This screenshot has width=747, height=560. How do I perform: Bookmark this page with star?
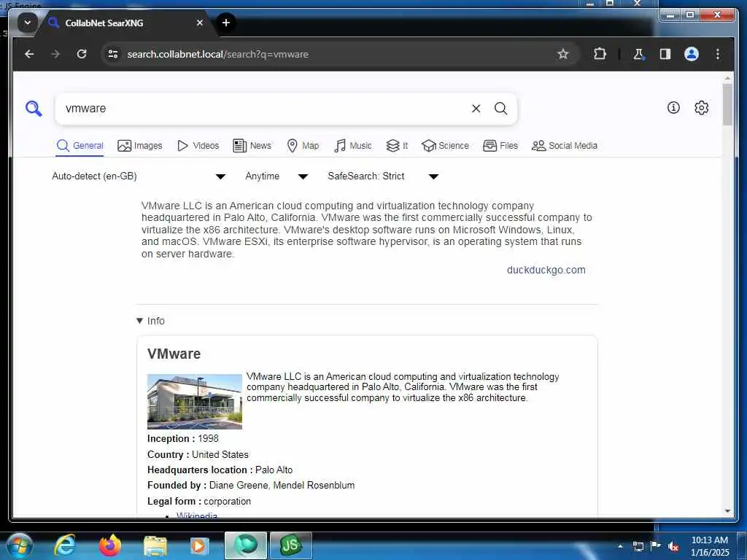[562, 54]
